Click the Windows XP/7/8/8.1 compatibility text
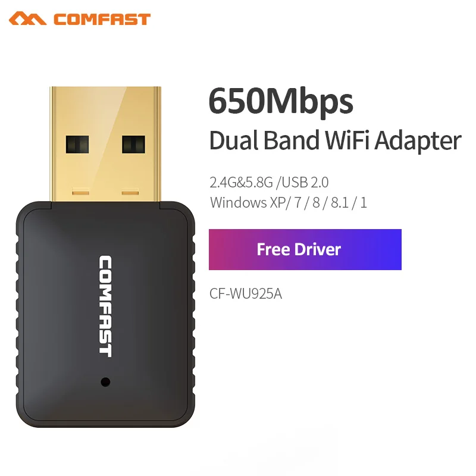Screen dimensions: 476x476 [x=289, y=202]
